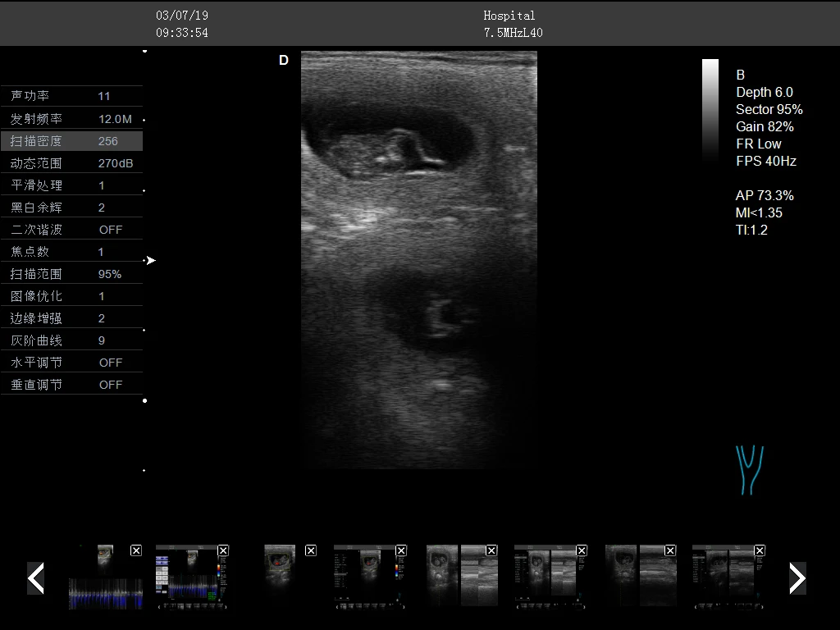840x630 pixels.
Task: Select the 灰阶曲线 parameter row
Action: pyautogui.click(x=71, y=340)
